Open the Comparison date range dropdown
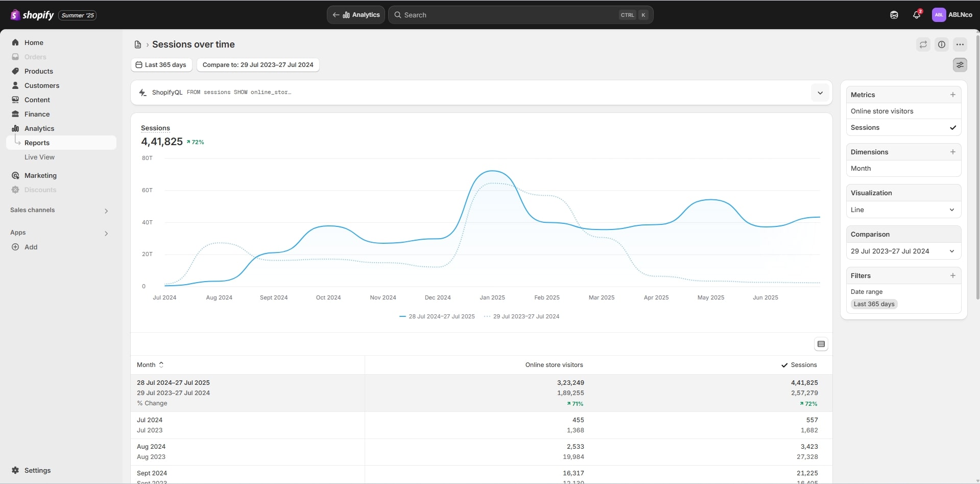Screen dimensions: 980x484 903,251
